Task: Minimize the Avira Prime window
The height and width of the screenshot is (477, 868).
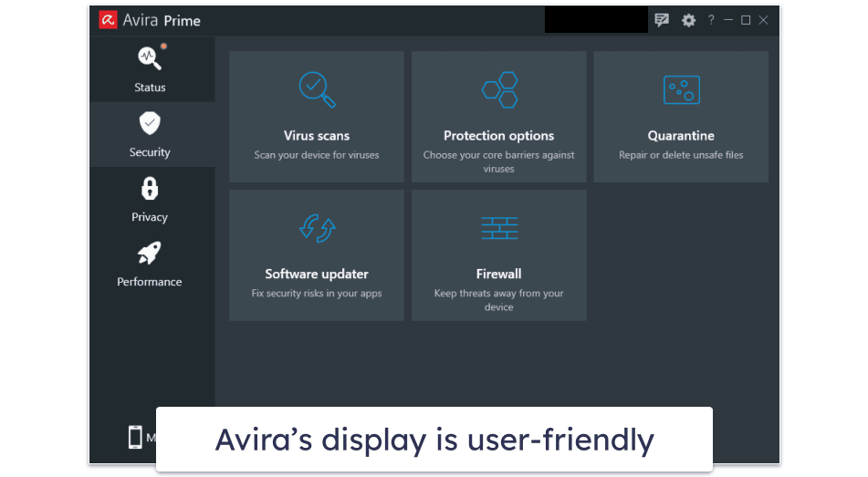Action: tap(728, 20)
